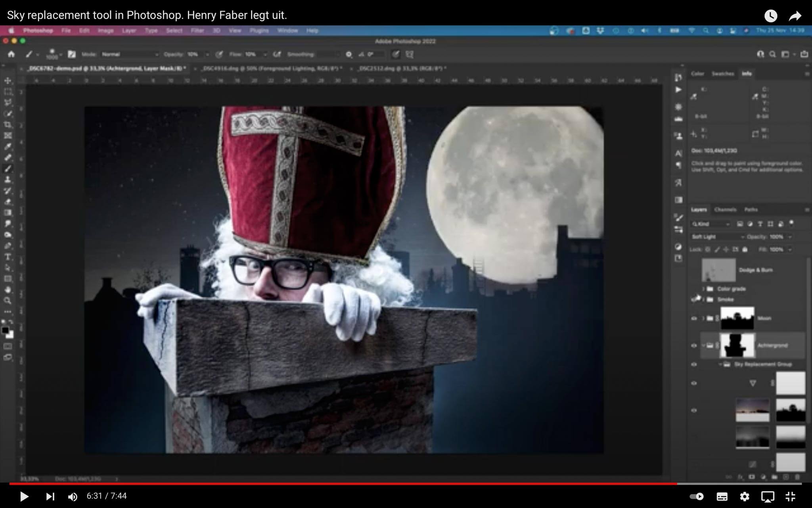Screen dimensions: 812x508
Task: Click the delete layer trash icon
Action: tap(797, 477)
